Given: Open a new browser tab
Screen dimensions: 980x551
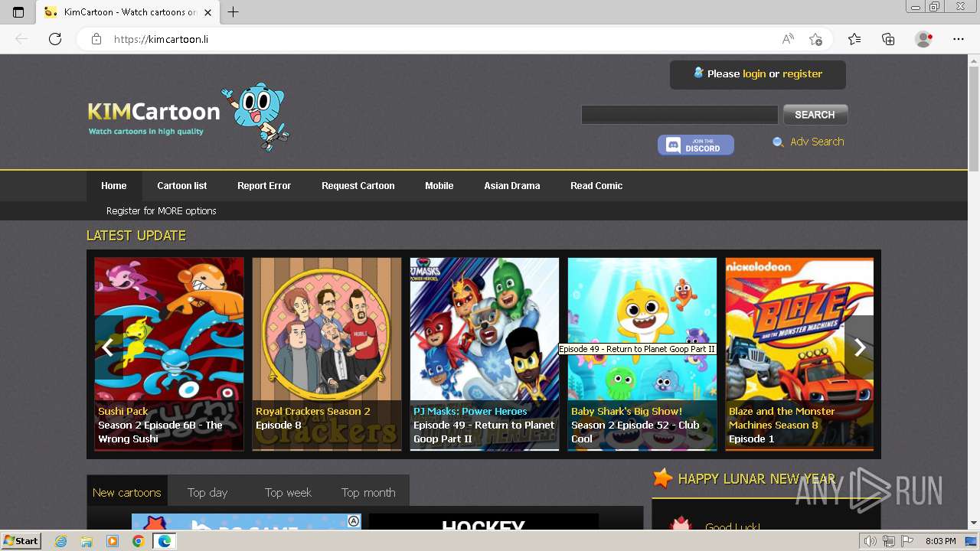Looking at the screenshot, I should tap(234, 12).
